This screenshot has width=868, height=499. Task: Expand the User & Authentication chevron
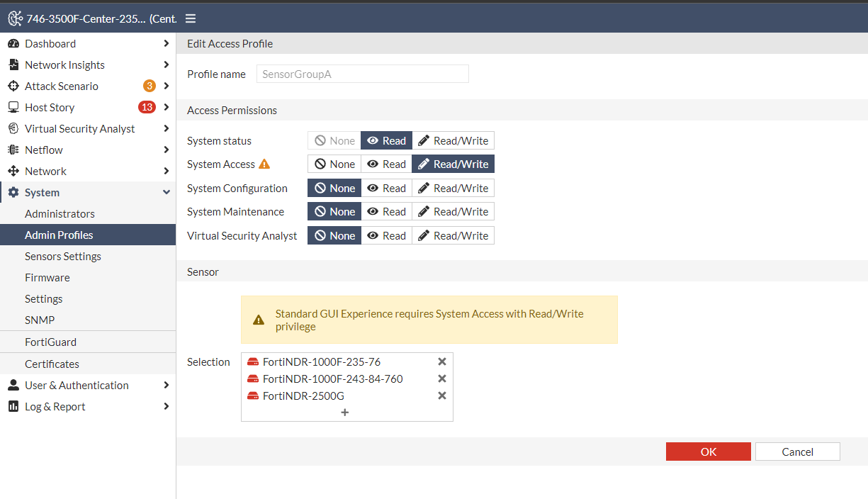(x=167, y=385)
